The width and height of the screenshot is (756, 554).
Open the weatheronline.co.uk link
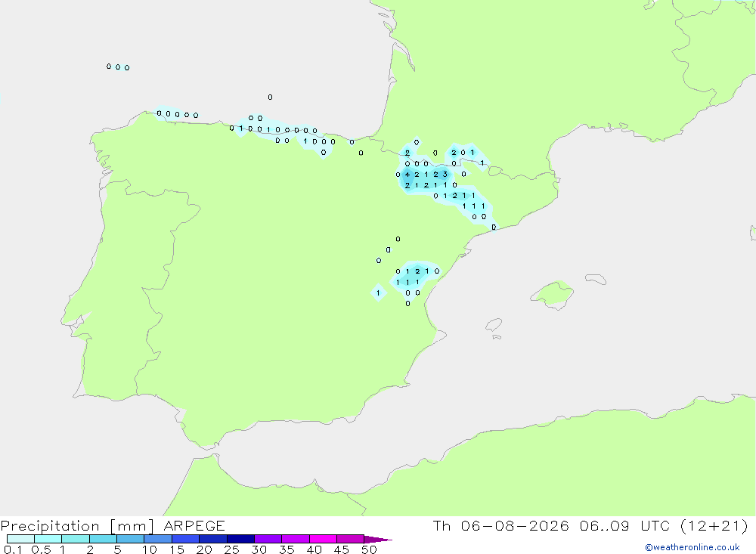click(x=692, y=547)
